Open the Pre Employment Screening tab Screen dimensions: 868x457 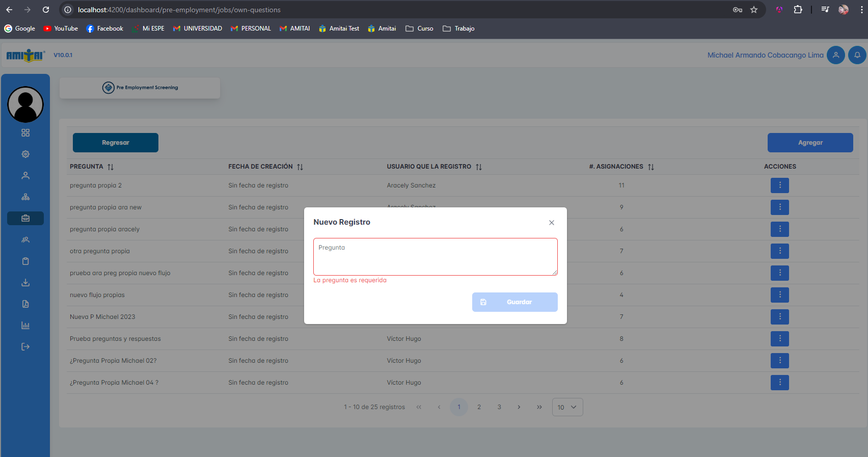click(140, 88)
